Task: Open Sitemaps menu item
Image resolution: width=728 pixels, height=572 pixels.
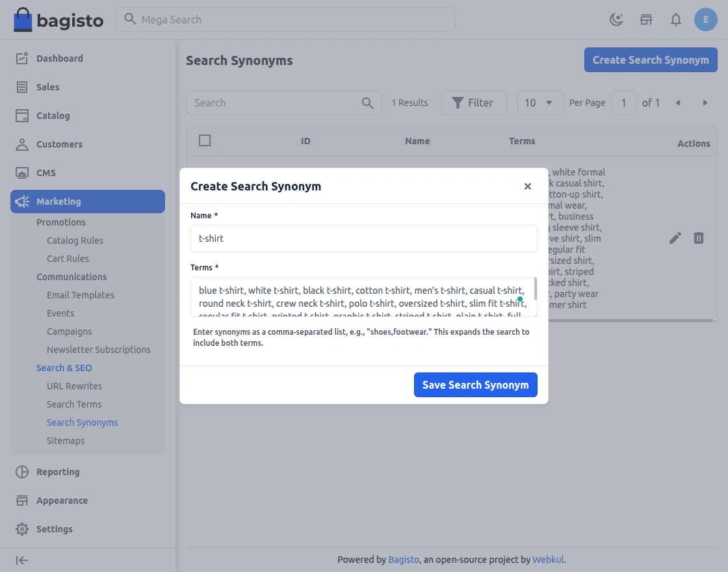Action: click(66, 441)
